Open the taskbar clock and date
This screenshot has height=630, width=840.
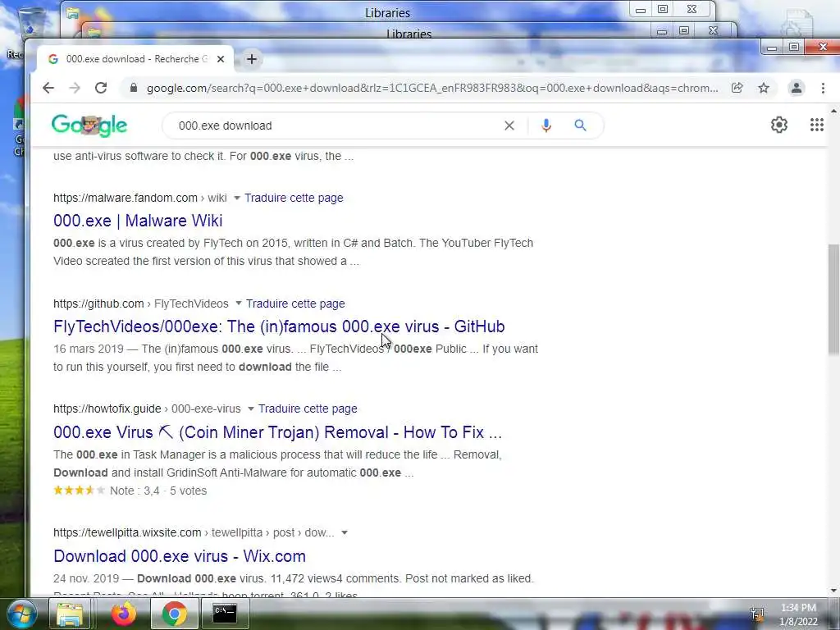[x=798, y=614]
